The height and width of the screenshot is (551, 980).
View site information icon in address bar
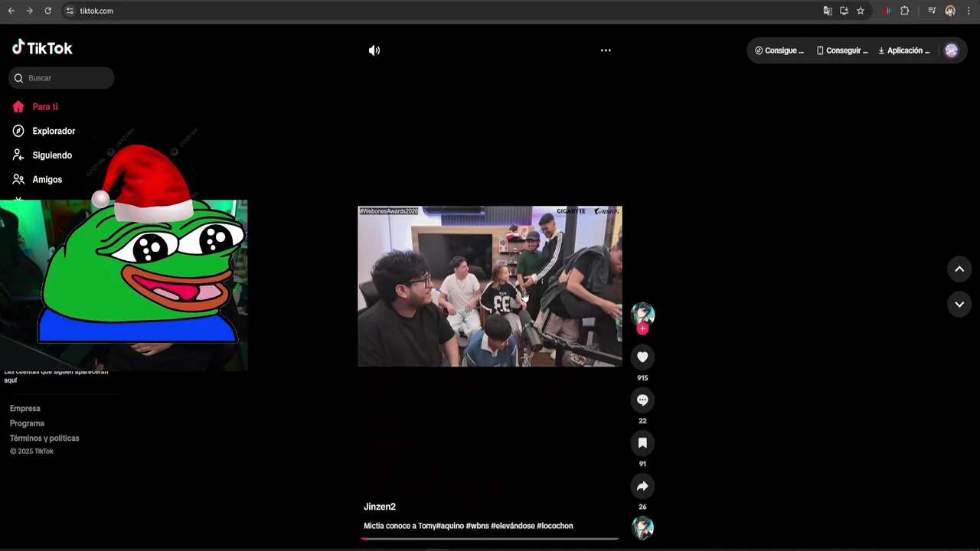point(70,11)
